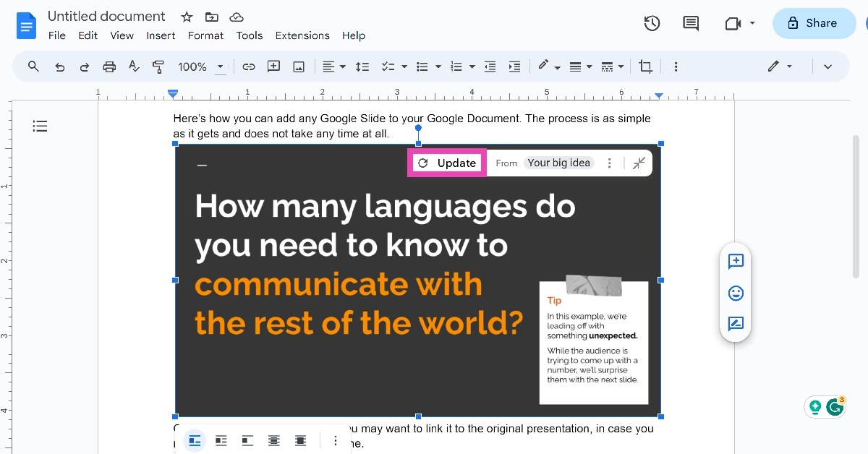Image resolution: width=868 pixels, height=454 pixels.
Task: Print the document
Action: 109,66
